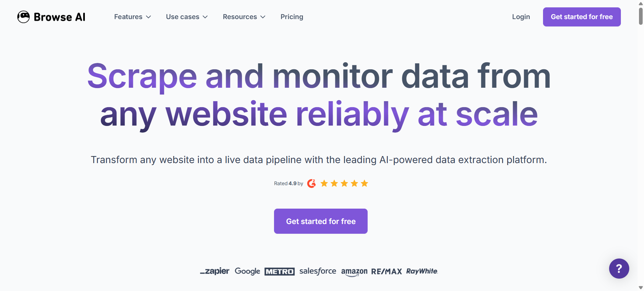Click the center Get started for free button

[x=321, y=221]
